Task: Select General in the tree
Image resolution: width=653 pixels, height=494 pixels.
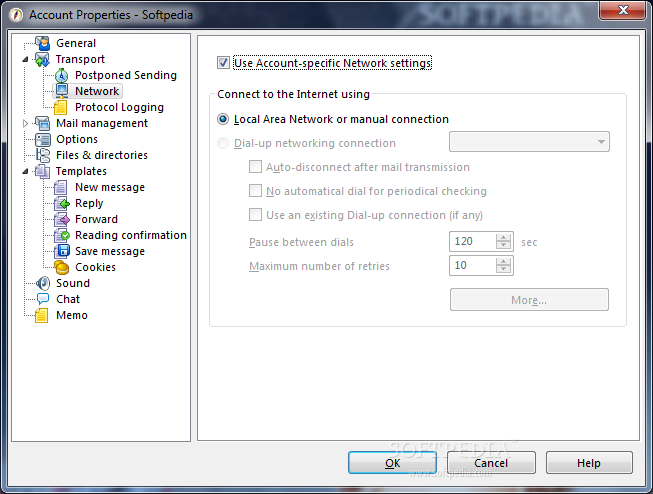Action: [x=76, y=43]
